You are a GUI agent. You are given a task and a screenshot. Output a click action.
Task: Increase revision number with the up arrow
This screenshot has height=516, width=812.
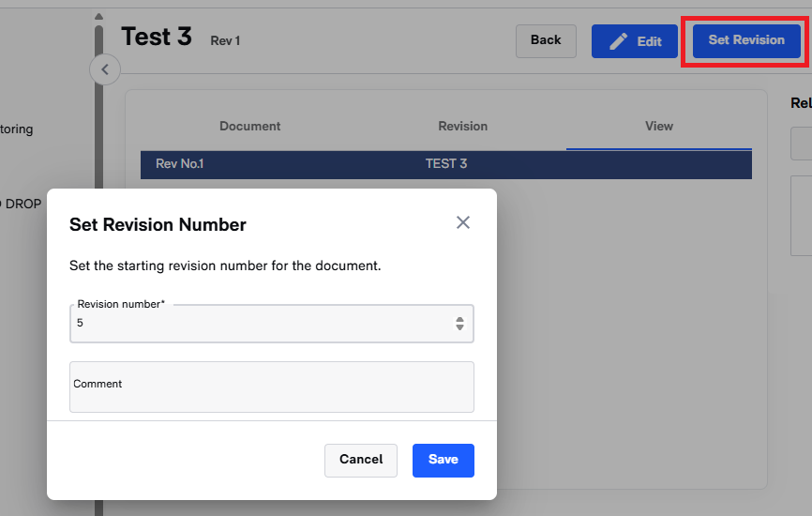(459, 319)
